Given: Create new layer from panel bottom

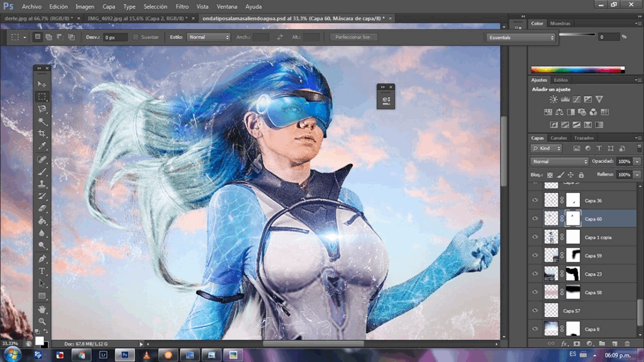Looking at the screenshot, I should click(x=614, y=344).
